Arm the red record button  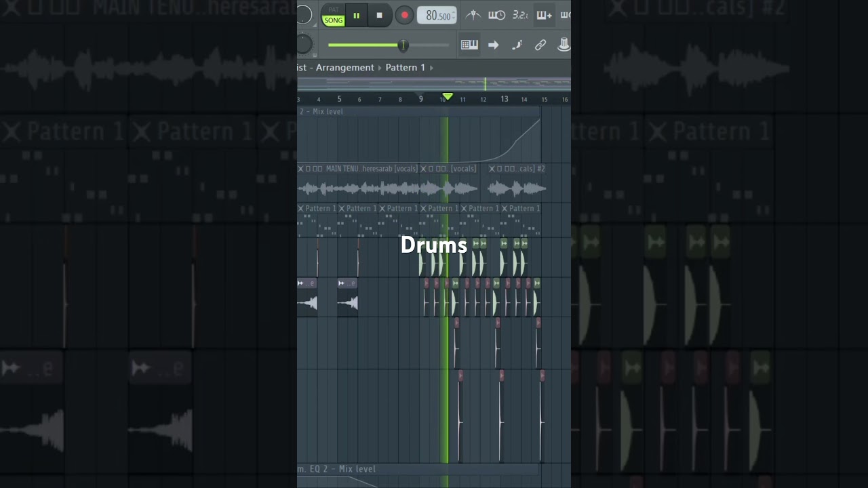point(404,16)
